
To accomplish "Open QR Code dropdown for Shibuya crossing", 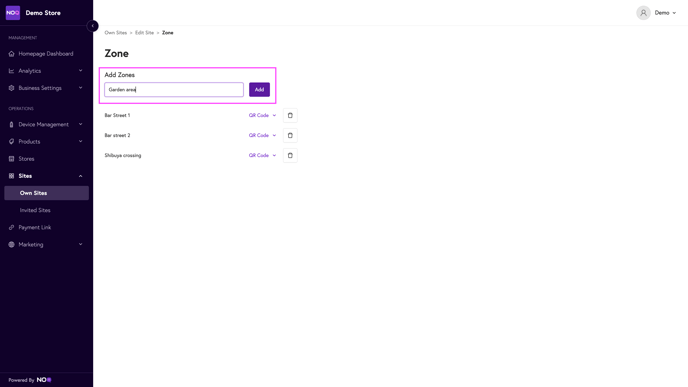I will [262, 155].
